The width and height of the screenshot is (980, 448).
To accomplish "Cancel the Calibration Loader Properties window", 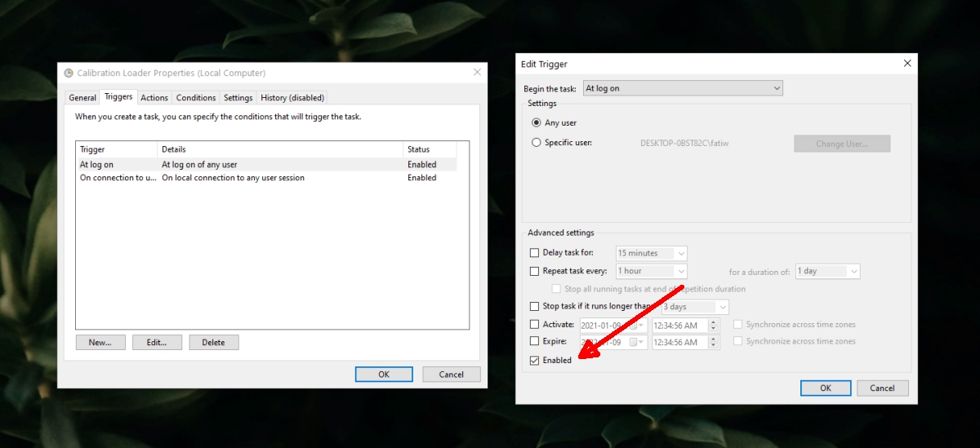I will 452,375.
